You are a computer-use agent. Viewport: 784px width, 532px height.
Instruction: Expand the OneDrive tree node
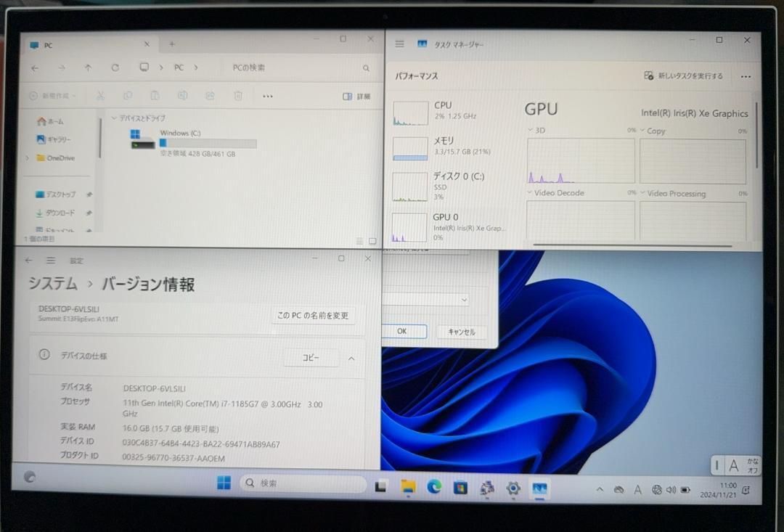pos(28,158)
